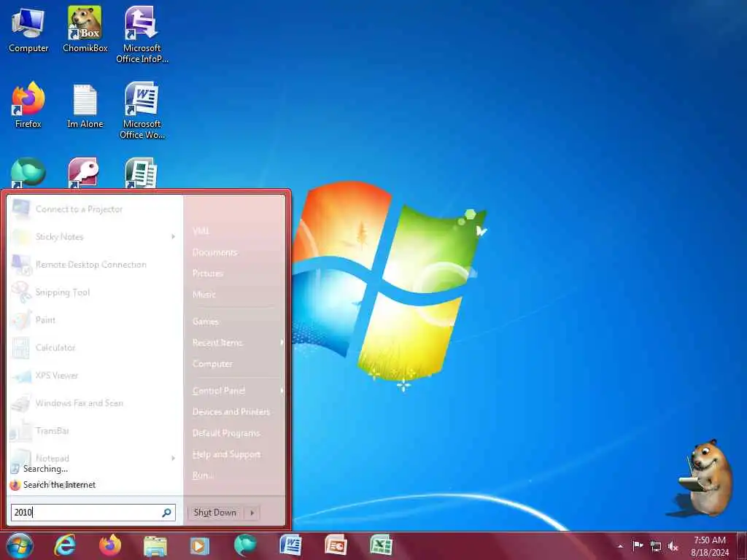Screen dimensions: 747x560
Task: Click the hamster desktop mascot
Action: pos(707,478)
